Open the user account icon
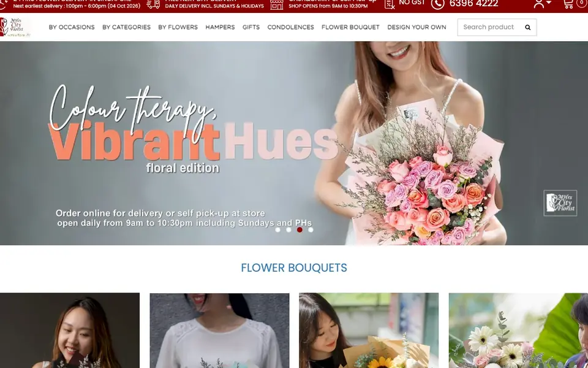This screenshot has height=368, width=588. point(539,4)
